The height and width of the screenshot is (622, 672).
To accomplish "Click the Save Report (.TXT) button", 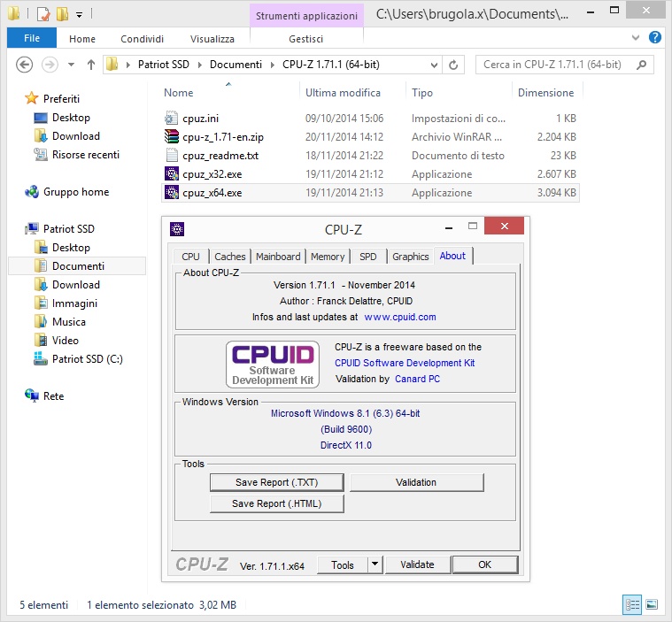I will coord(277,482).
